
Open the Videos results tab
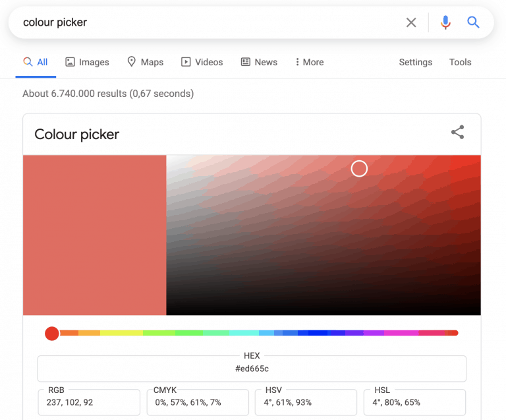point(202,62)
